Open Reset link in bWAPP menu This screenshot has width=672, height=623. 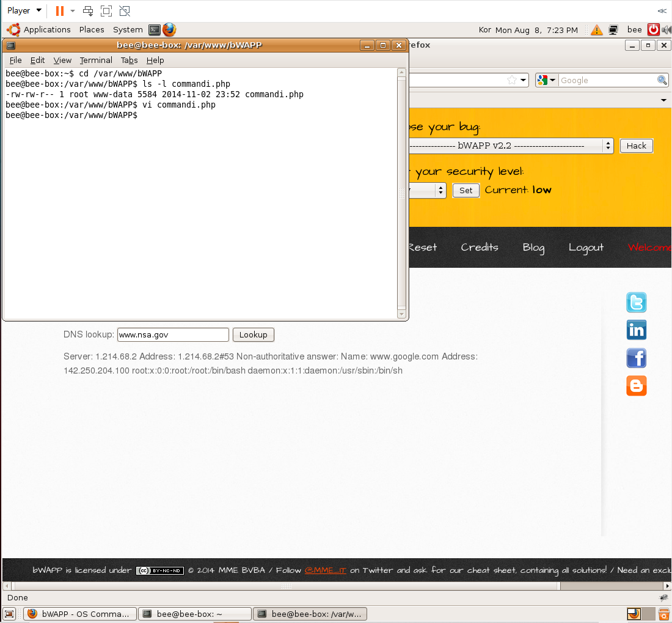[x=423, y=248]
